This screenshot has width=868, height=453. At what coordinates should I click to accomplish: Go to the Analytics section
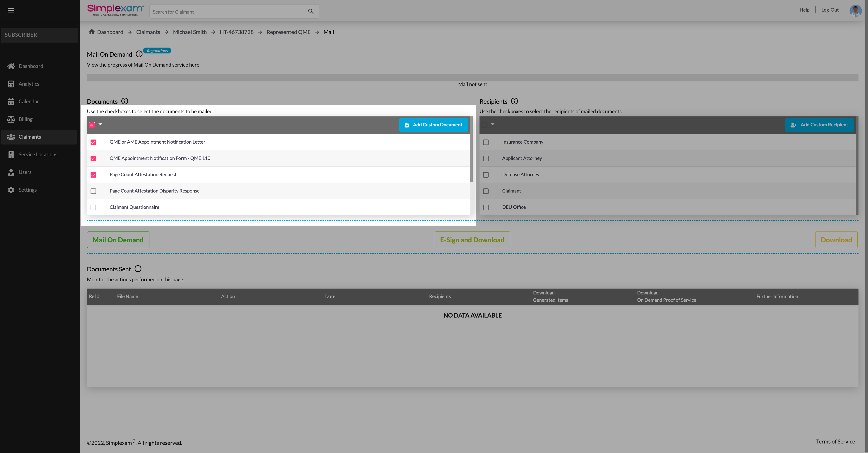29,84
